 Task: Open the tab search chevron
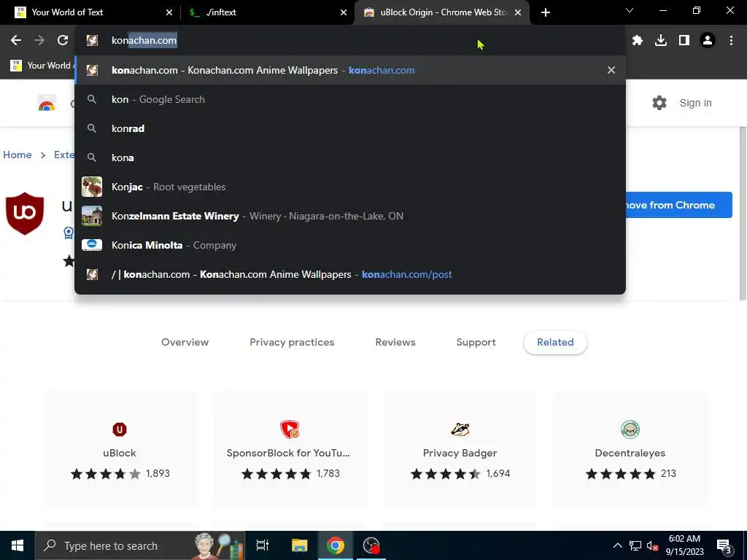[x=630, y=10]
